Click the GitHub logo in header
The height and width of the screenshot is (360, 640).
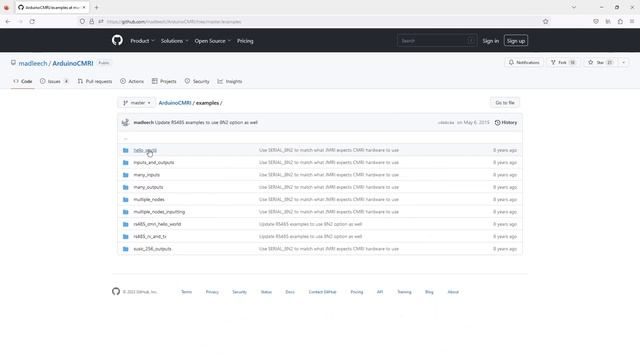(117, 40)
